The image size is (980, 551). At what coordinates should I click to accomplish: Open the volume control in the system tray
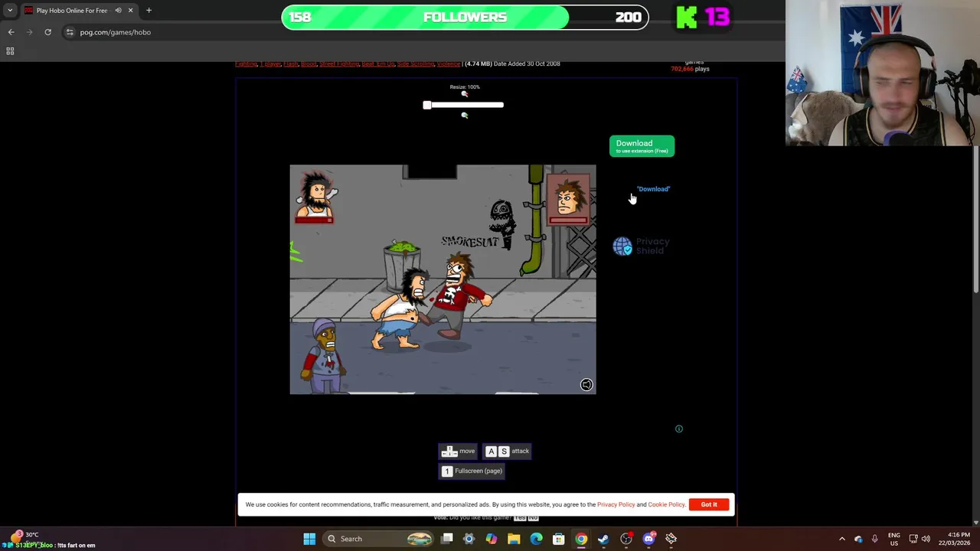(926, 539)
